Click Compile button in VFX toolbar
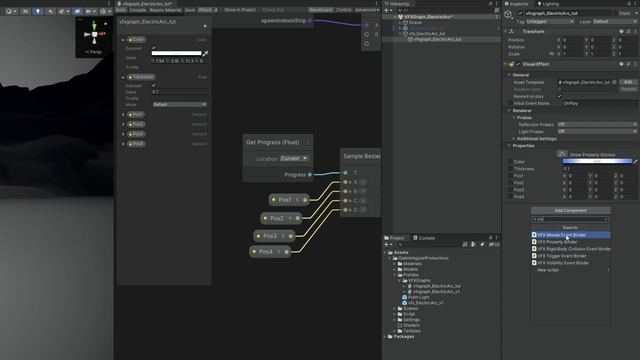Image resolution: width=640 pixels, height=360 pixels. (x=138, y=10)
